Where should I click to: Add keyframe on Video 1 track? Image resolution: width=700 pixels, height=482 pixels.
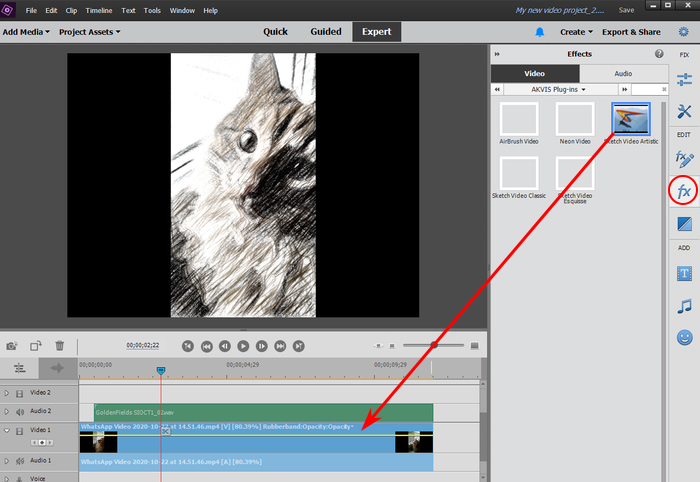42,443
